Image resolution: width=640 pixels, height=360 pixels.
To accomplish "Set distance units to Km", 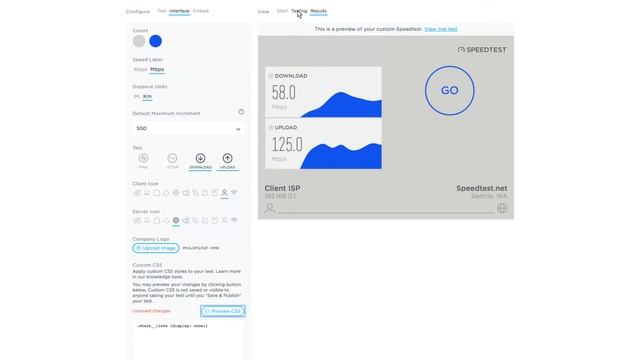I will [147, 96].
